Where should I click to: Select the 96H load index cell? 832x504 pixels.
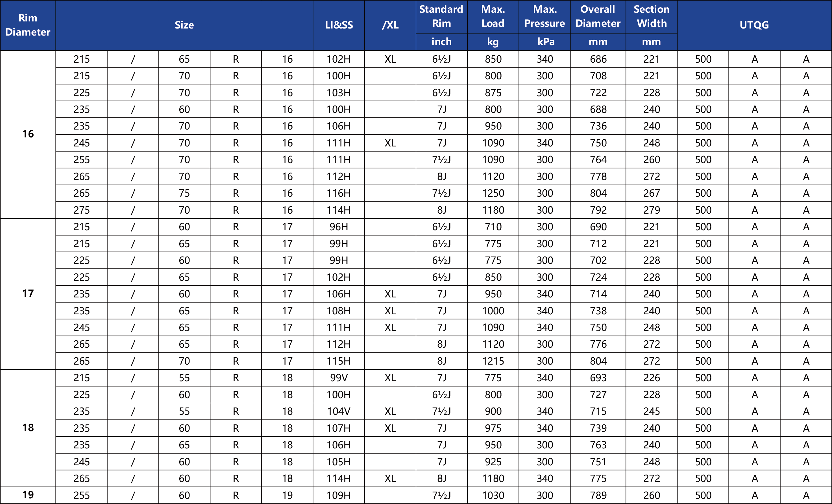click(339, 227)
